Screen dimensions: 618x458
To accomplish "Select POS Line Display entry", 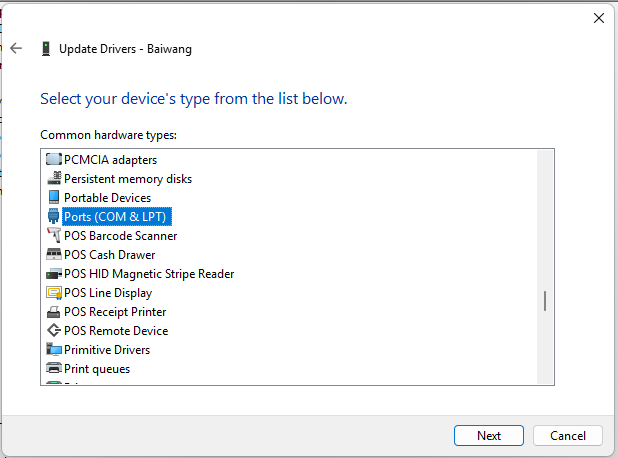I will point(108,293).
